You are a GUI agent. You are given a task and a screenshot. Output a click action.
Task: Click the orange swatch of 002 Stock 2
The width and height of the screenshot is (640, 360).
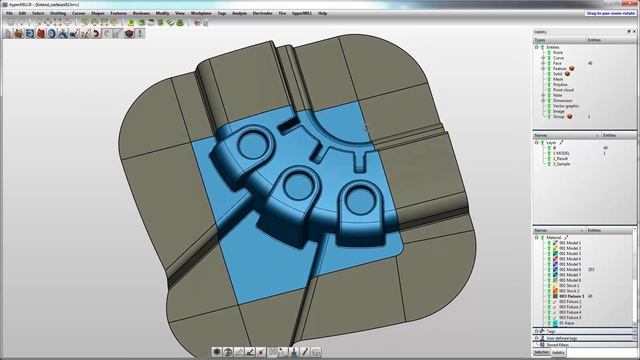[555, 291]
